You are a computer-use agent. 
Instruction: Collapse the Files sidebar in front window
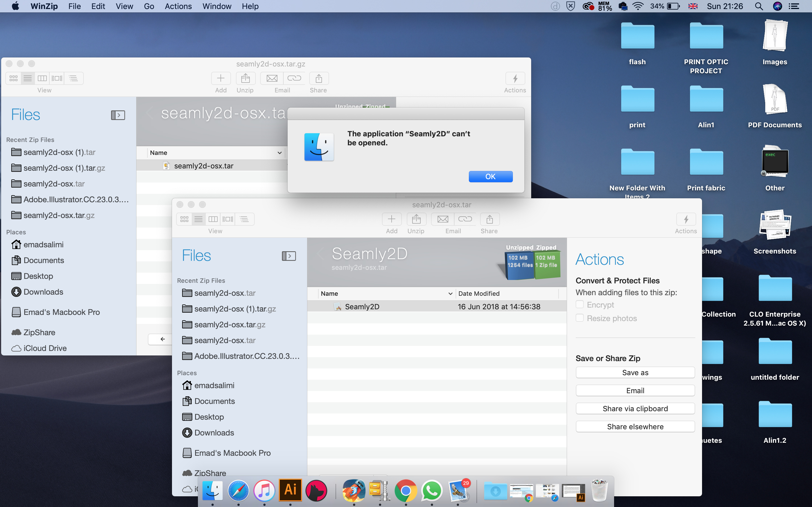pyautogui.click(x=288, y=256)
